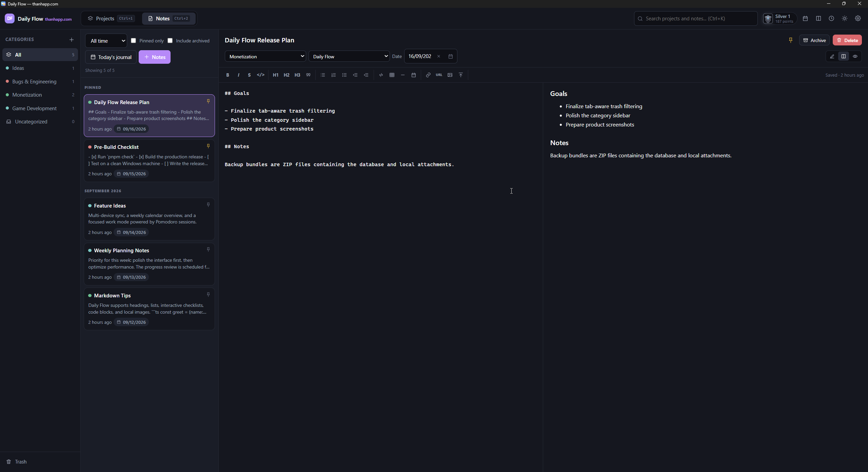Insert a table

pos(392,75)
